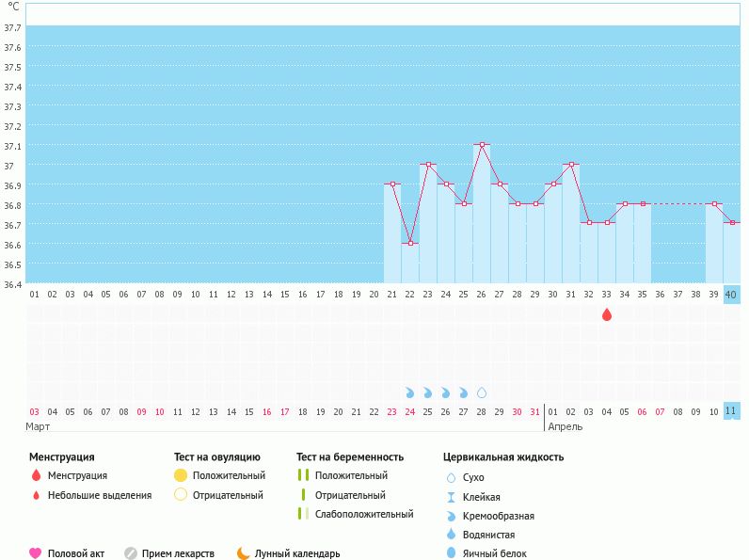This screenshot has height=560, width=749.
Task: Click the positive pregnancy test double-bar icon
Action: point(303,475)
